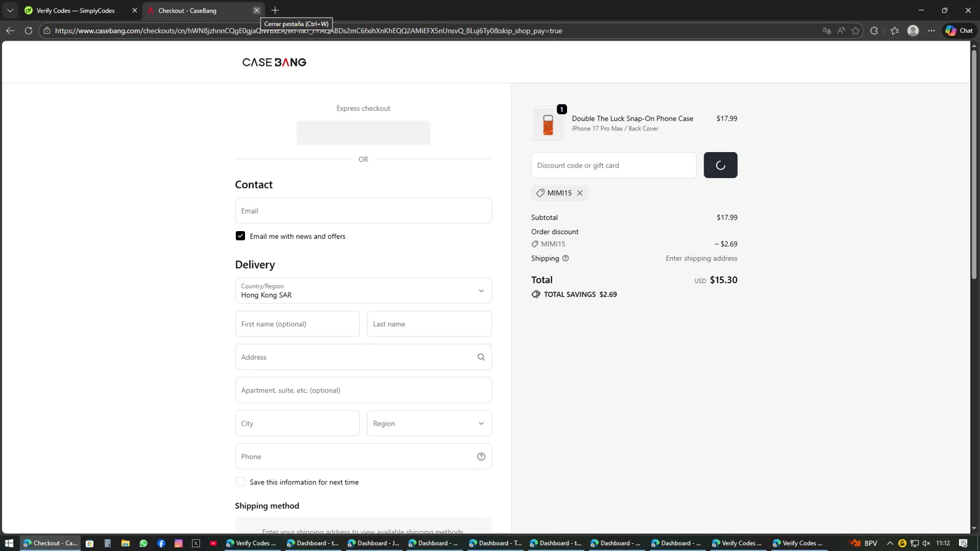Image resolution: width=980 pixels, height=551 pixels.
Task: Close the Checkout - CaseBang tab
Action: [x=257, y=10]
